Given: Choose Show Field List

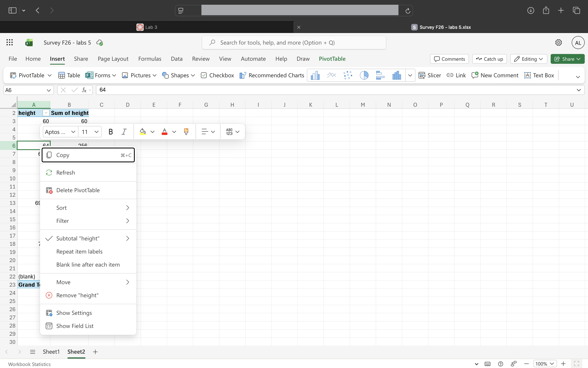Looking at the screenshot, I should coord(88,326).
